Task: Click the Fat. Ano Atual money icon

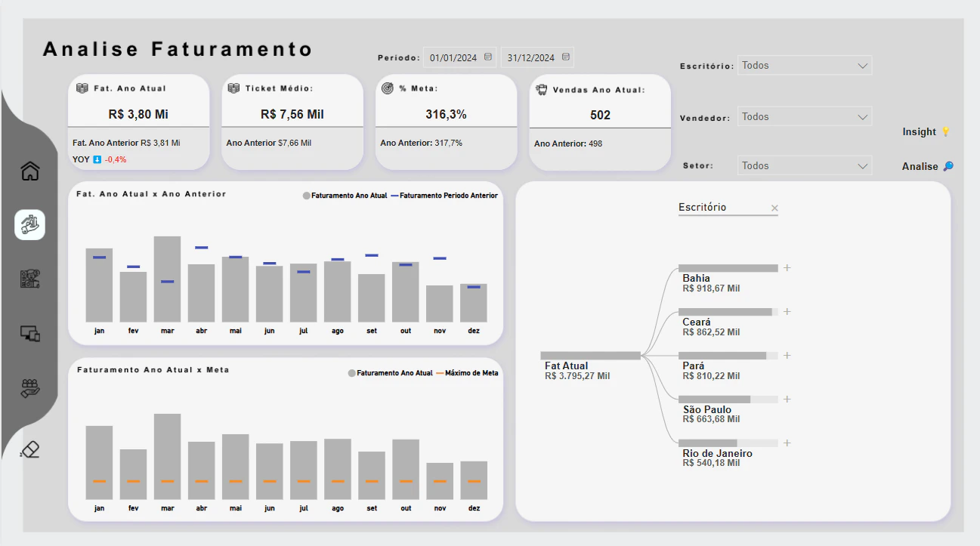Action: pos(82,88)
